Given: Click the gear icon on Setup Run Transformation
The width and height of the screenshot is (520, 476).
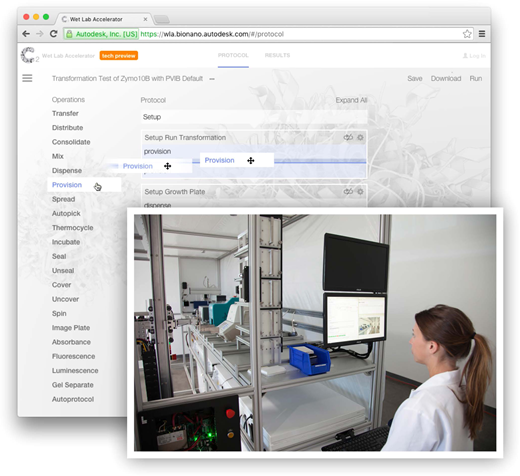Looking at the screenshot, I should point(360,137).
